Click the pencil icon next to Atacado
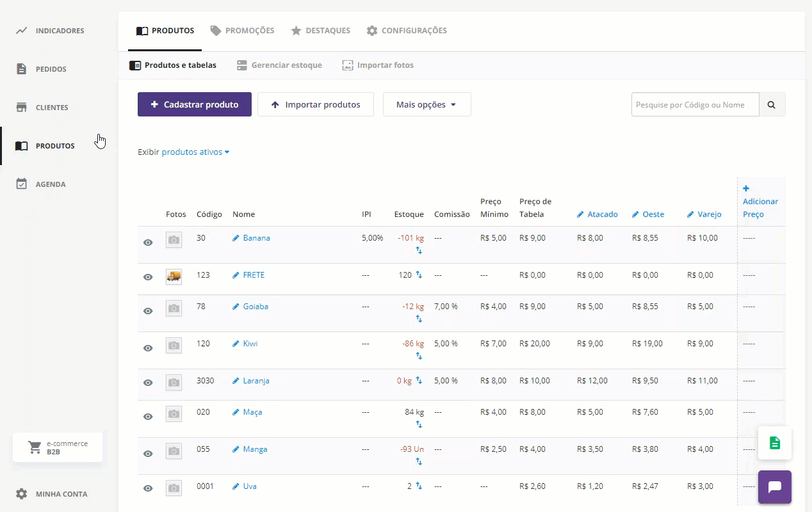 (x=580, y=214)
